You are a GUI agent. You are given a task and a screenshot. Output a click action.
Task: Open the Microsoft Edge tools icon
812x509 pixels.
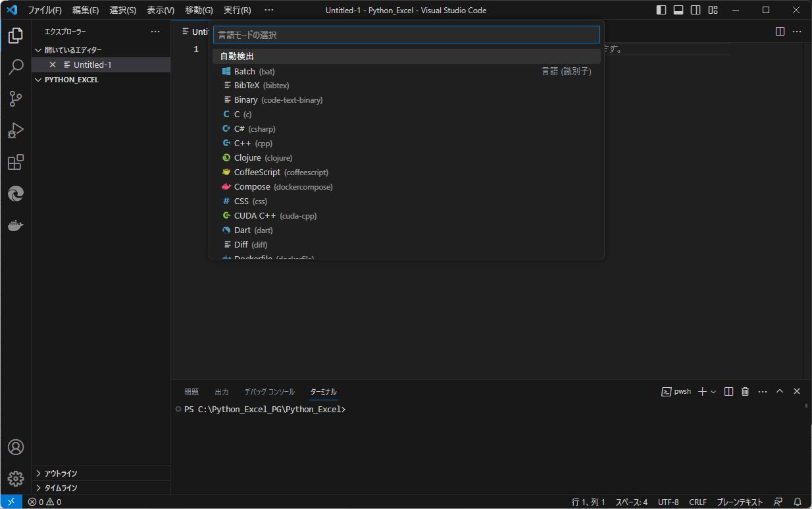16,194
